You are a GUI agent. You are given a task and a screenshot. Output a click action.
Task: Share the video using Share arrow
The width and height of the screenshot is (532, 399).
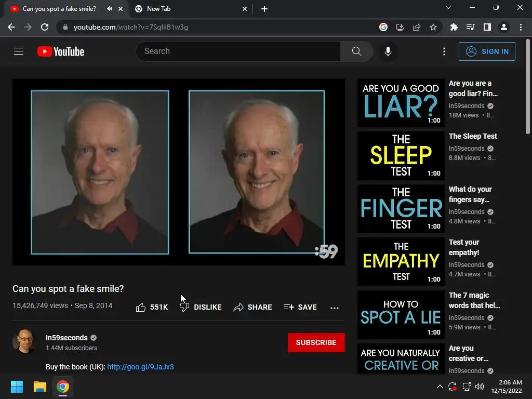(x=253, y=307)
